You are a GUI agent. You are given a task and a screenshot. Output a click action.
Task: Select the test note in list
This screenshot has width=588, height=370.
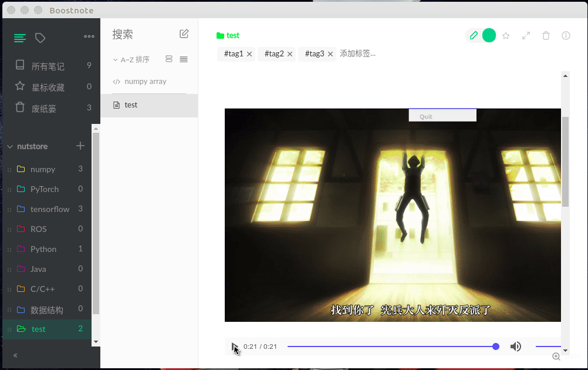pos(149,105)
